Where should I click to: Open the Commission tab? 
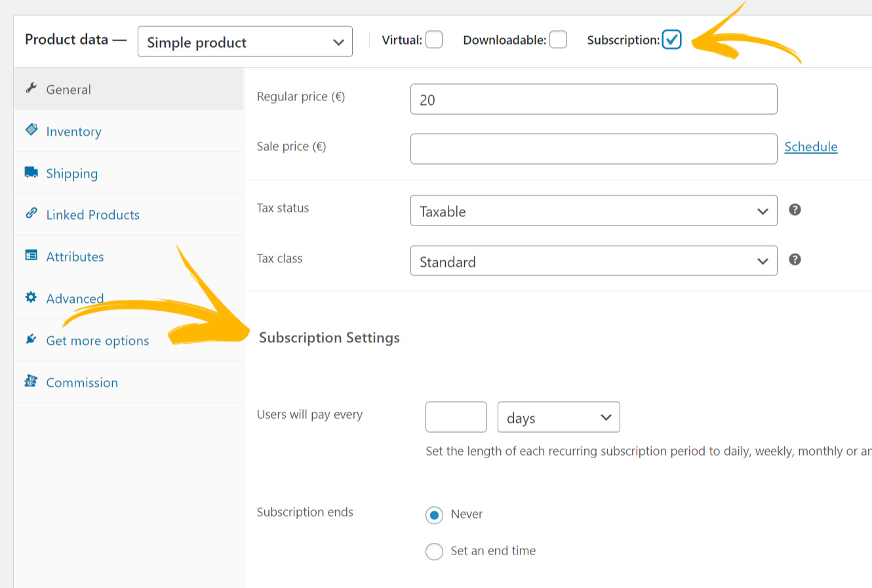129,382
